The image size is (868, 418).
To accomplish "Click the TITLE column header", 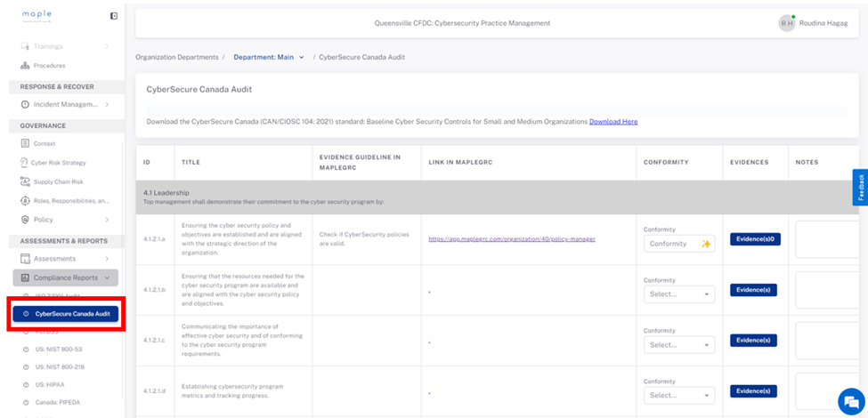I will click(191, 163).
